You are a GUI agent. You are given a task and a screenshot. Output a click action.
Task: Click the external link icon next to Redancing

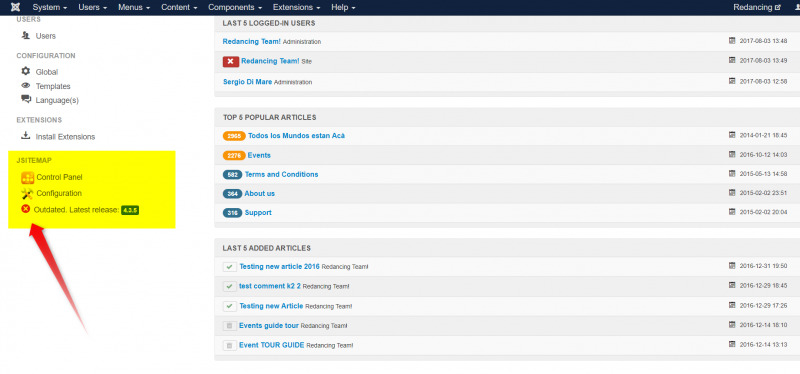[778, 8]
